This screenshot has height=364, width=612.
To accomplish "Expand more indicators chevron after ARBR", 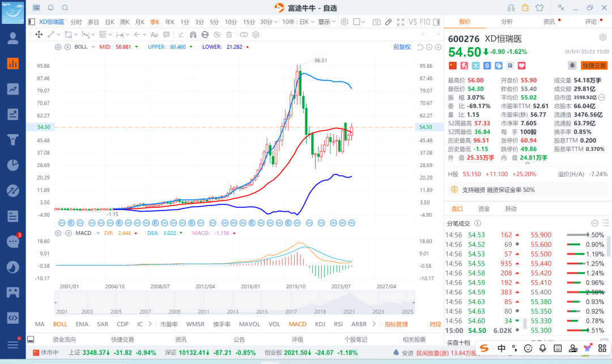I will 374,324.
